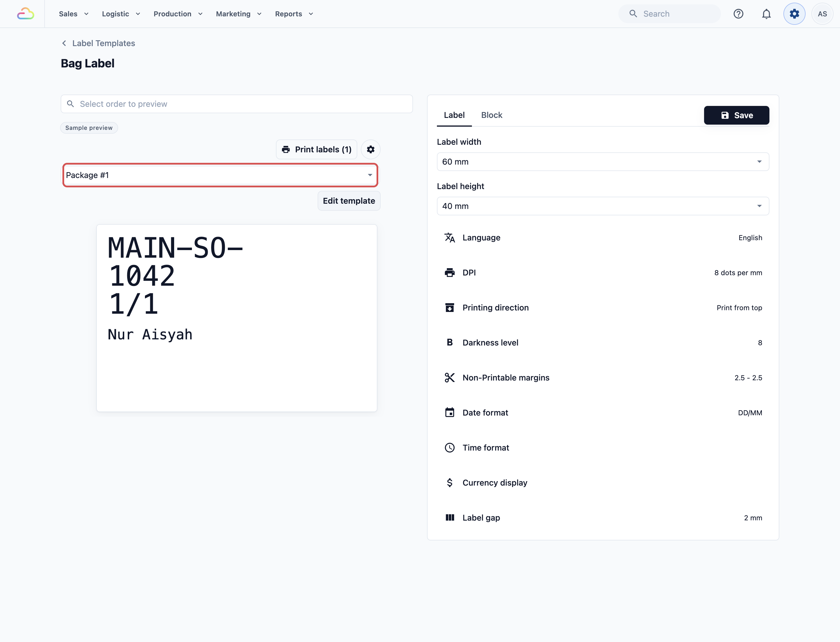840x642 pixels.
Task: Click the Language translate icon
Action: coord(450,238)
